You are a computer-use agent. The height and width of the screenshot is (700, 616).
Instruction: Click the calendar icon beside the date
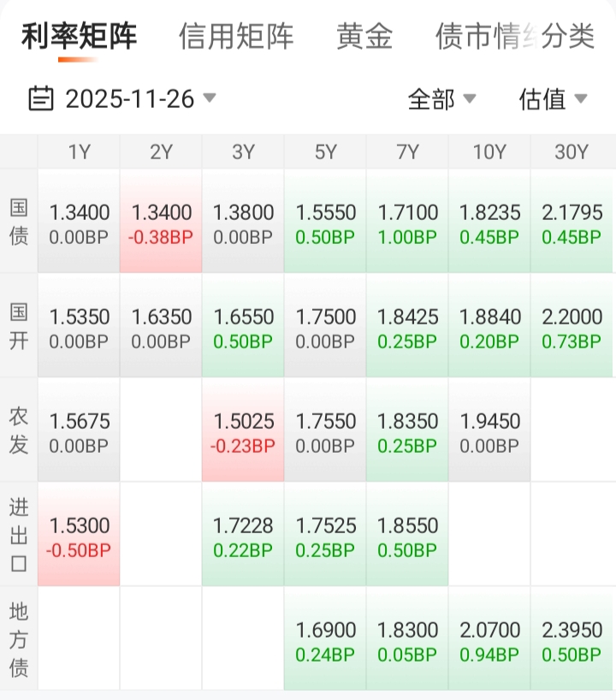[40, 99]
